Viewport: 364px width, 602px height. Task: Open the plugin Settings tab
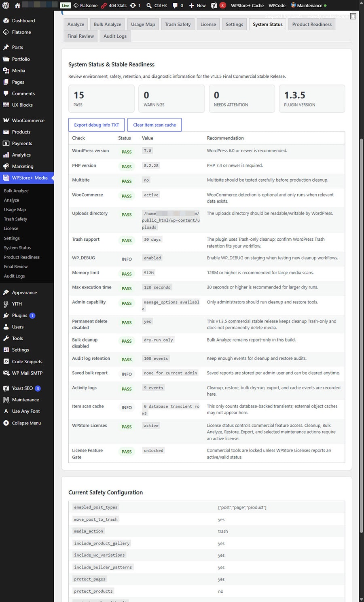234,24
